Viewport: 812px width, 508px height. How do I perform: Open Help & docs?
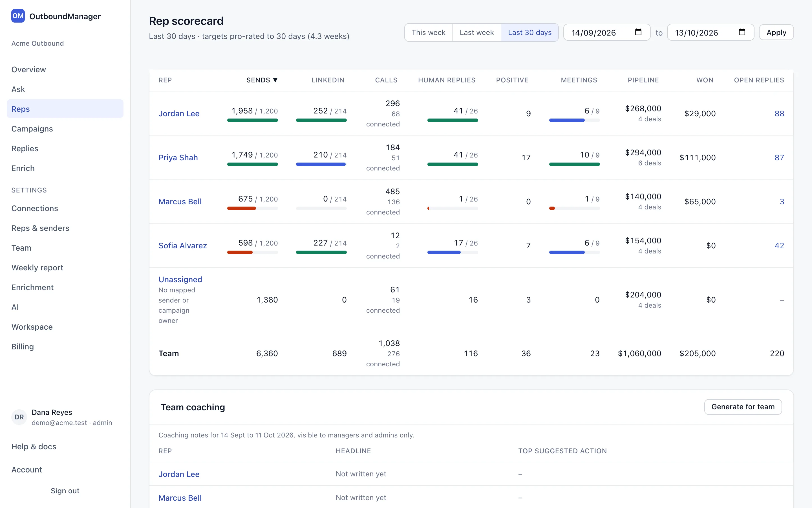click(x=34, y=446)
